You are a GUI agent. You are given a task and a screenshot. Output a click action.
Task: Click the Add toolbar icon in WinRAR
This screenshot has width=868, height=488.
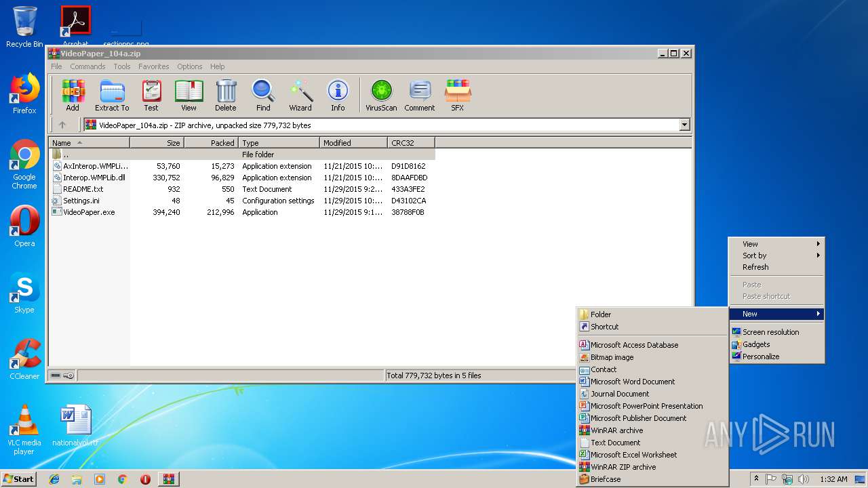point(73,96)
